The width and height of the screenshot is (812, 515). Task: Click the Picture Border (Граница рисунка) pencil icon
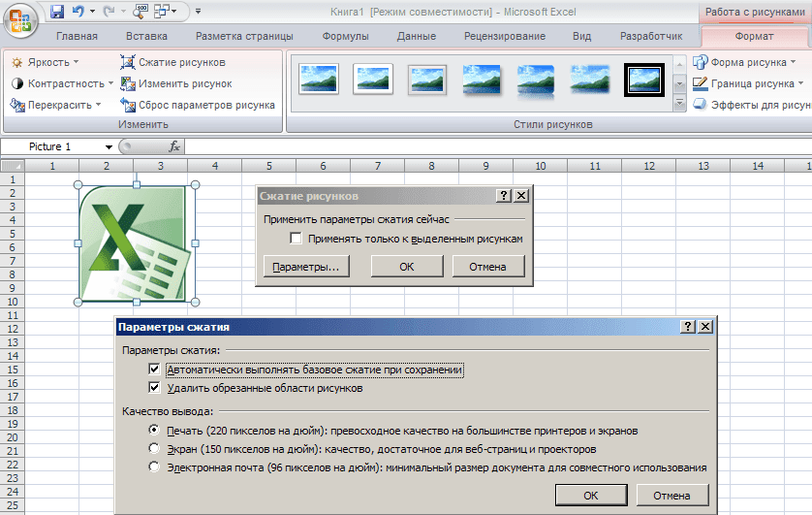pyautogui.click(x=701, y=83)
